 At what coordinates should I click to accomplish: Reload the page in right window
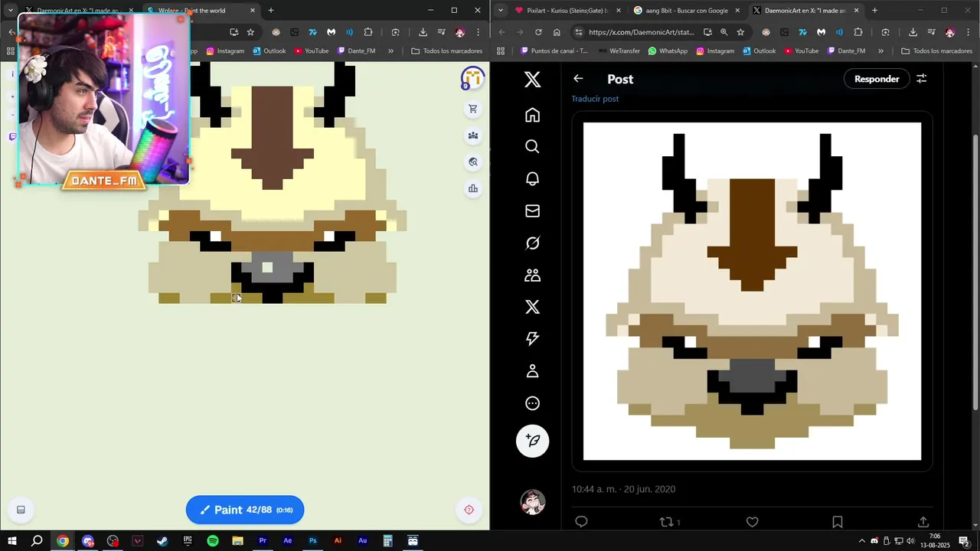point(538,32)
